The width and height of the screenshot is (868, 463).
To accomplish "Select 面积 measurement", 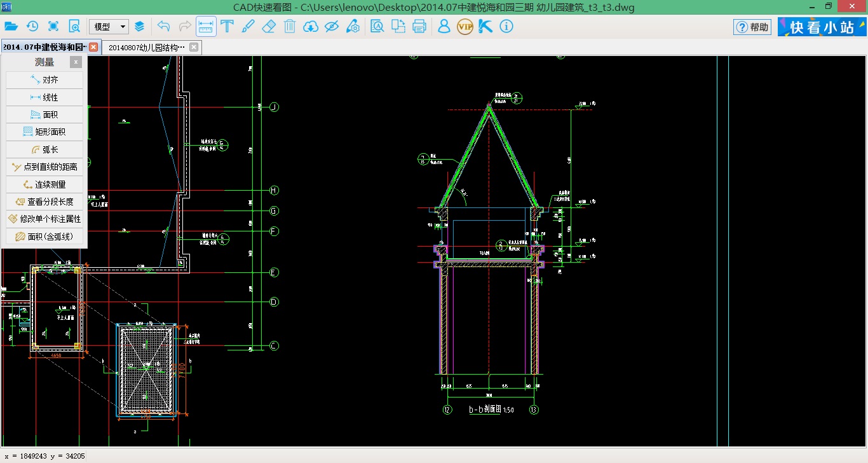I will tap(44, 114).
